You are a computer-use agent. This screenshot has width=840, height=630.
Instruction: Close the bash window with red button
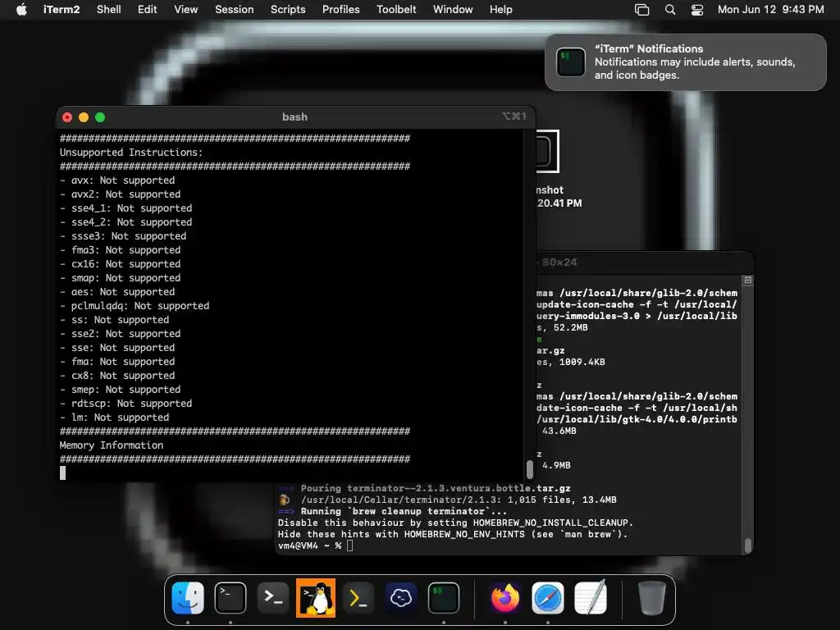(67, 117)
